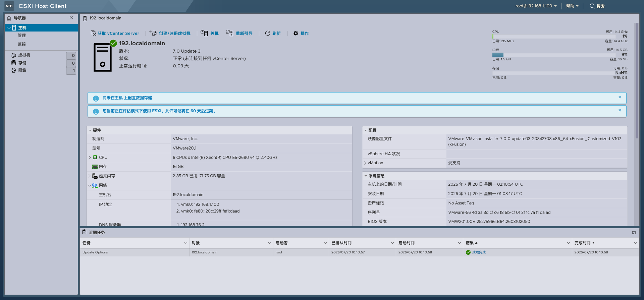
Task: Click 刷新 refresh button
Action: point(273,33)
